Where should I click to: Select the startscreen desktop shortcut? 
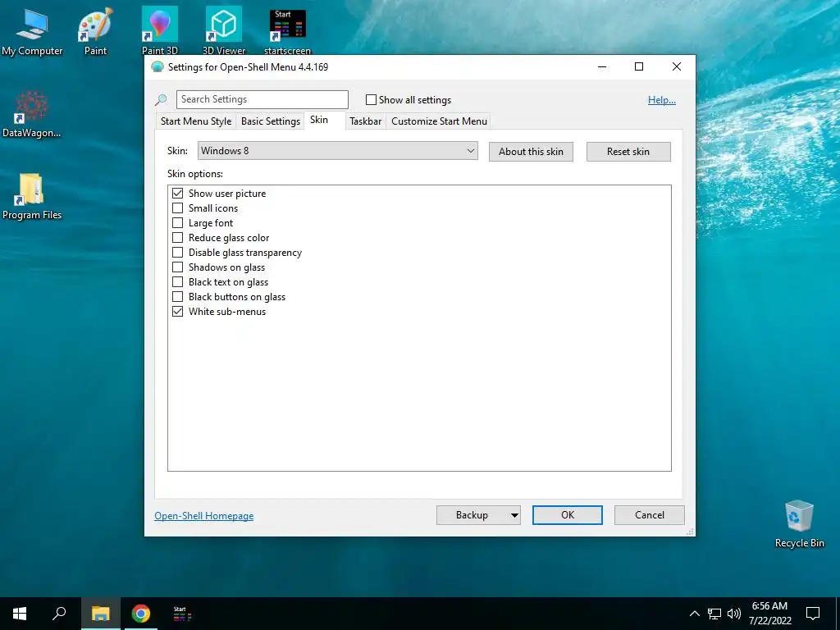click(x=287, y=31)
